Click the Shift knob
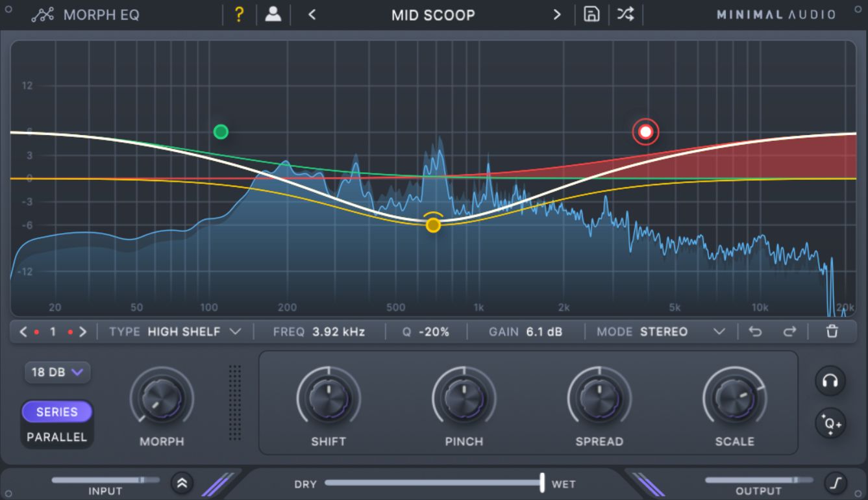The image size is (868, 500). click(x=329, y=397)
